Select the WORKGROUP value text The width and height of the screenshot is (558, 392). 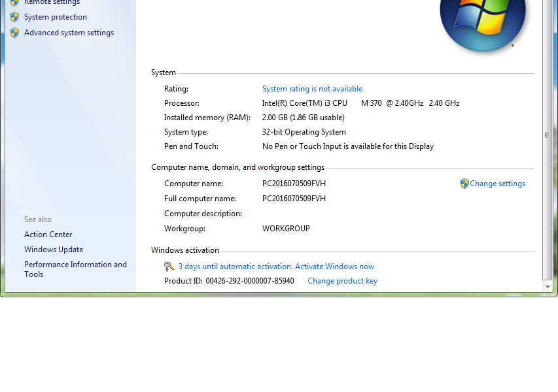[x=286, y=229]
